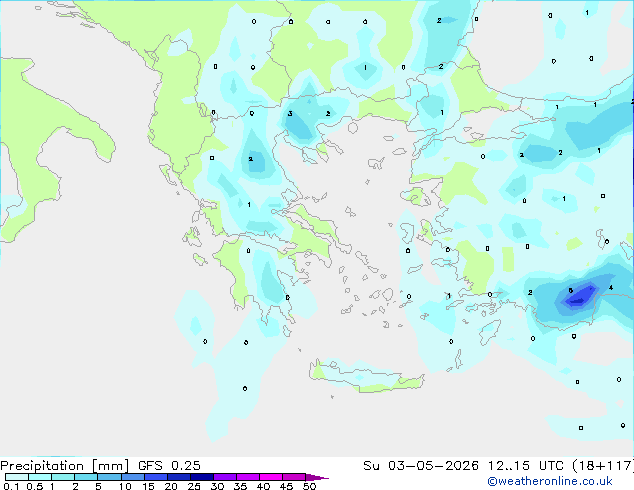Click the 0.1–0.5 mm legend color swatch
The height and width of the screenshot is (490, 634).
pos(17,477)
